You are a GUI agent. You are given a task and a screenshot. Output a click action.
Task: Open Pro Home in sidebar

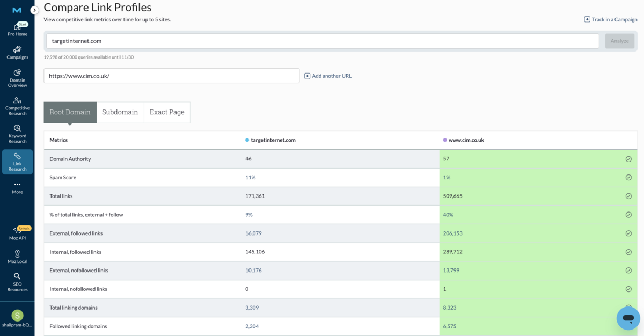pos(17,30)
